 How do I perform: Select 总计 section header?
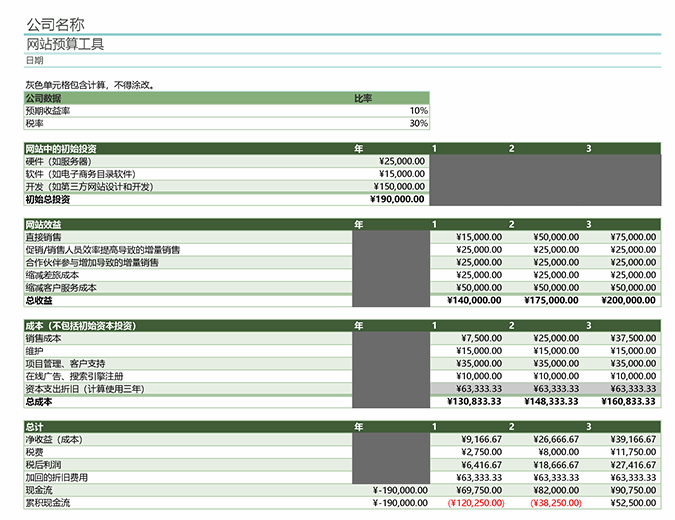(34, 427)
